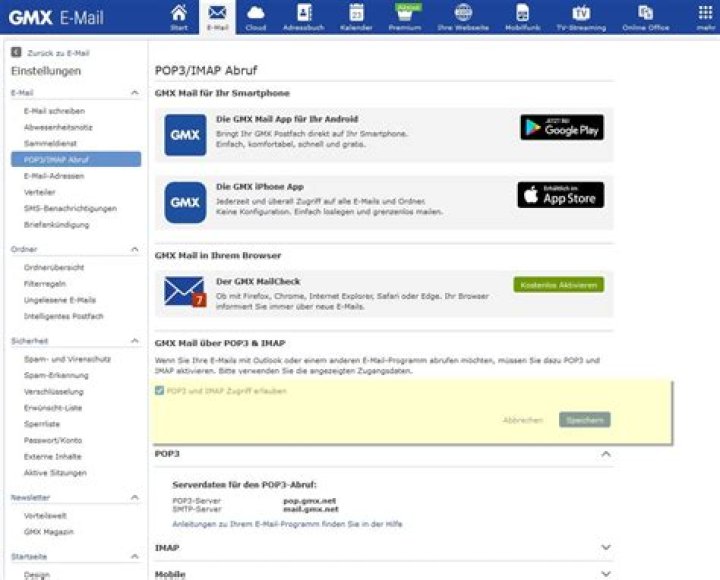Open the Kalender icon
Screen dimensions: 720x580
click(356, 13)
